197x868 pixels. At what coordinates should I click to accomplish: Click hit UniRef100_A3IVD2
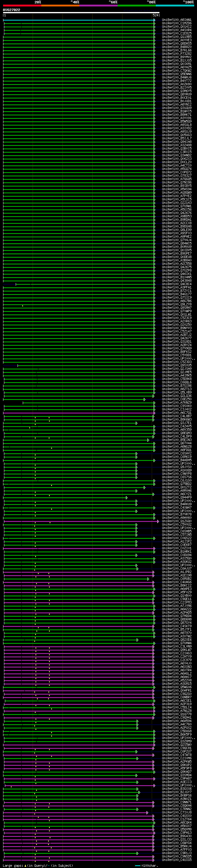[x=177, y=128]
